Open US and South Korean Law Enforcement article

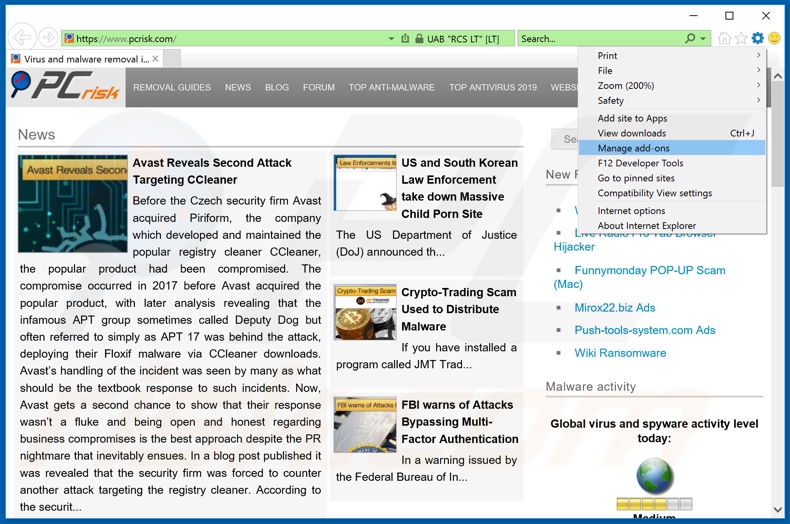click(x=459, y=188)
